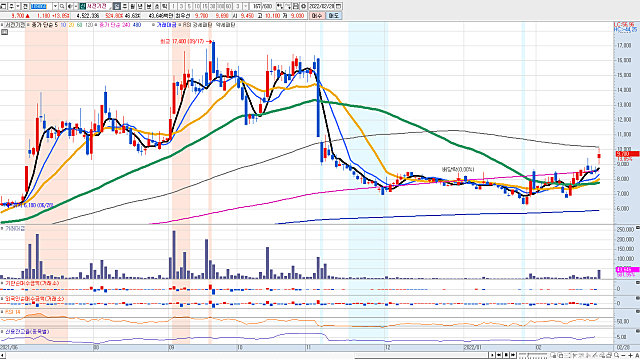The width and height of the screenshot is (640, 360).
Task: Click the stop button in bottom bar
Action: coord(506,355)
